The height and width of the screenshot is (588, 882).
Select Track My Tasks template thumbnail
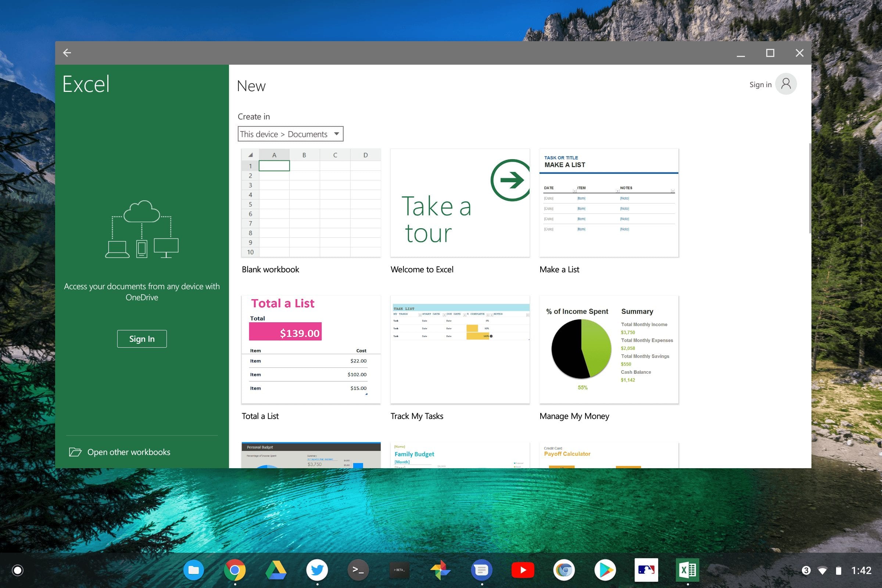[460, 349]
